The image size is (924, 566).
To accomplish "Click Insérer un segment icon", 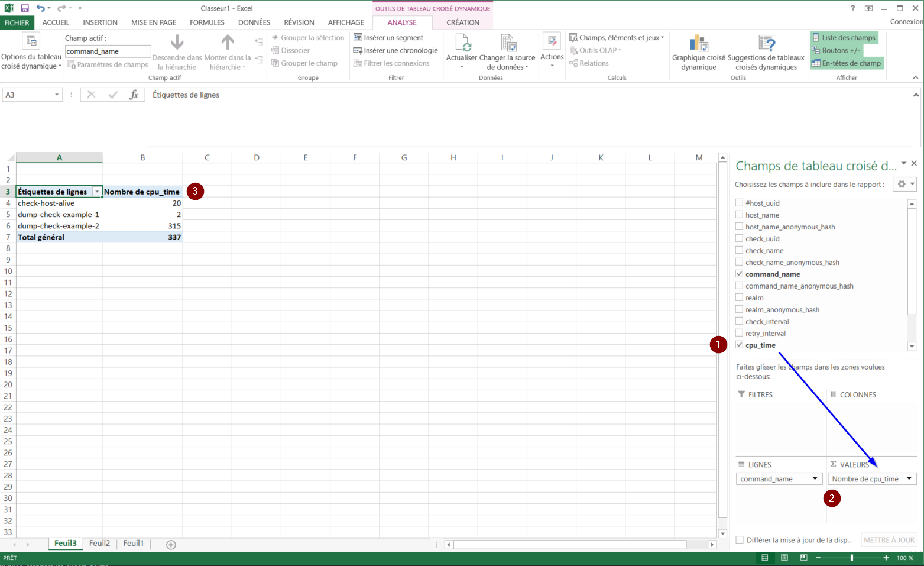I will coord(358,37).
